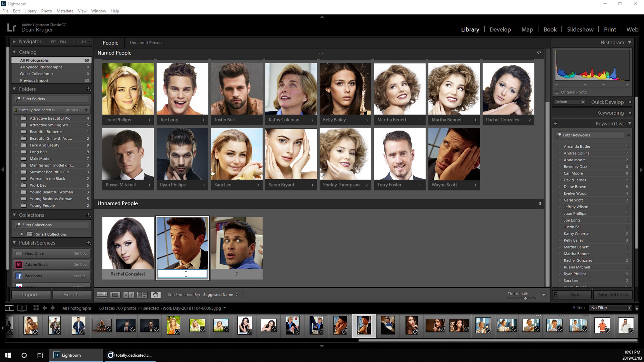The width and height of the screenshot is (644, 362).
Task: Click the People tab in main view
Action: (110, 42)
